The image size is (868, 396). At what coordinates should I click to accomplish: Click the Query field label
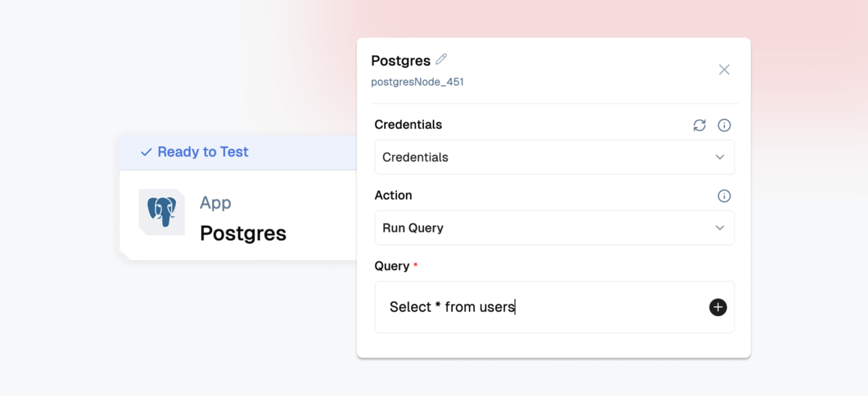392,266
